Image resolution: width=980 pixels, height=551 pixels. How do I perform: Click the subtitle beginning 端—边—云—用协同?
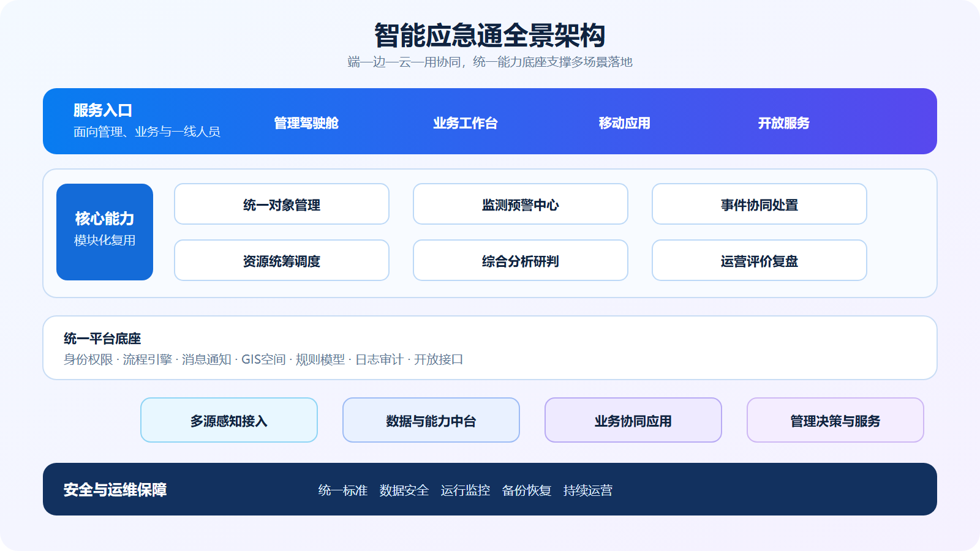pyautogui.click(x=490, y=62)
